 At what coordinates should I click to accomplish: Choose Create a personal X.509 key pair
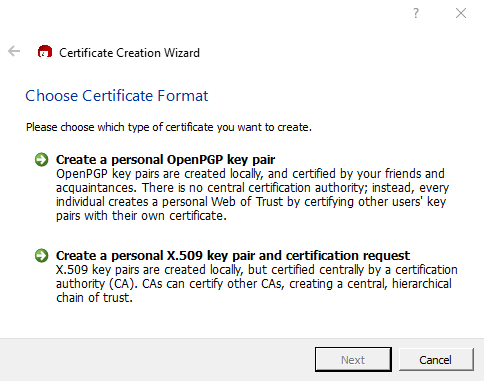coord(233,256)
